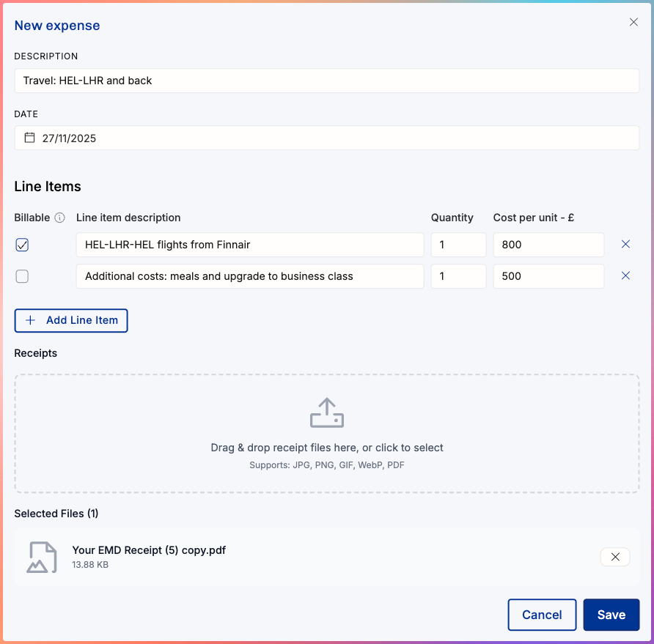Click the Billable info icon
This screenshot has width=654, height=644.
coord(60,218)
